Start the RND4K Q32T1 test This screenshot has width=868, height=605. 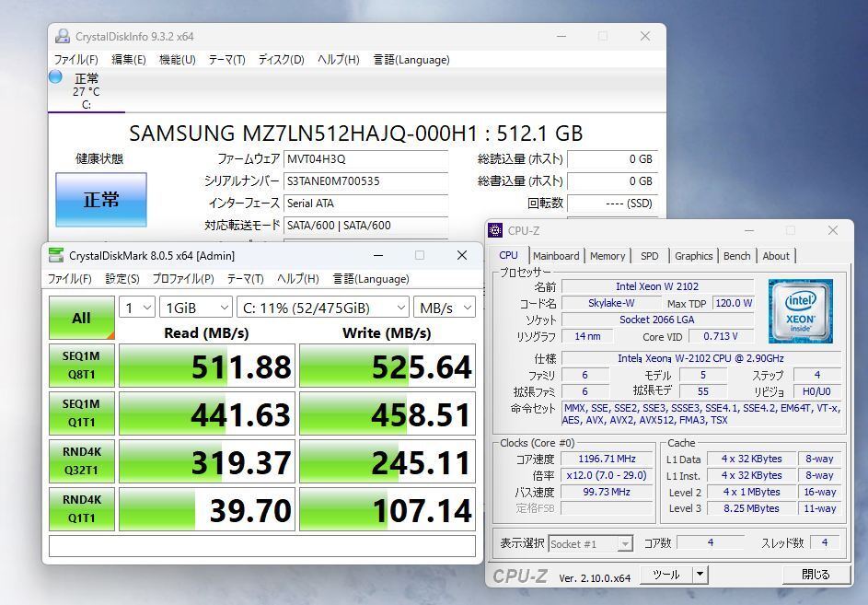coord(81,461)
